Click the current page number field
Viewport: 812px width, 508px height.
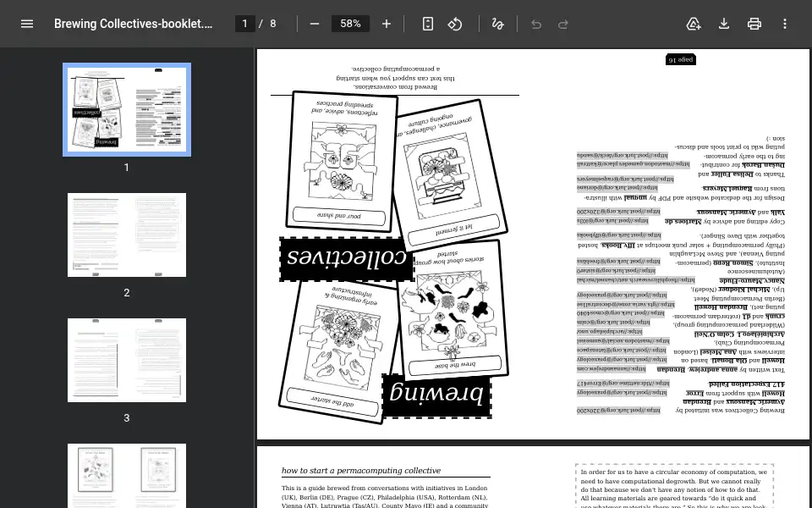click(245, 24)
